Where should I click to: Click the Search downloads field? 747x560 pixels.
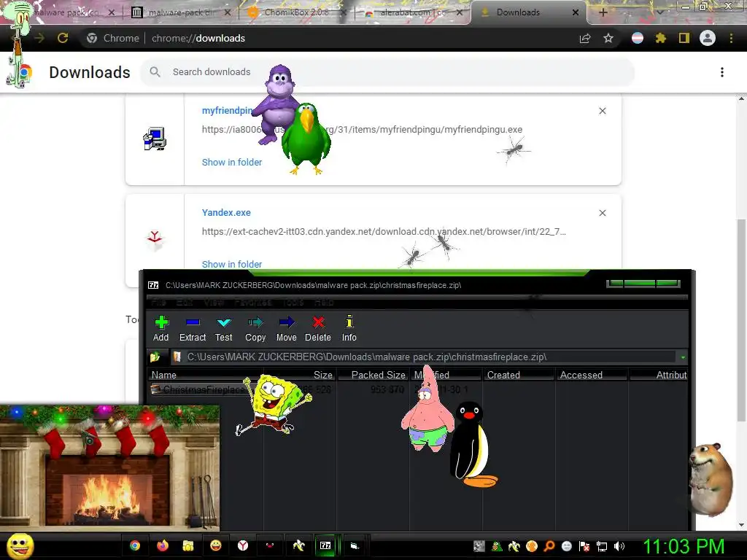(387, 72)
